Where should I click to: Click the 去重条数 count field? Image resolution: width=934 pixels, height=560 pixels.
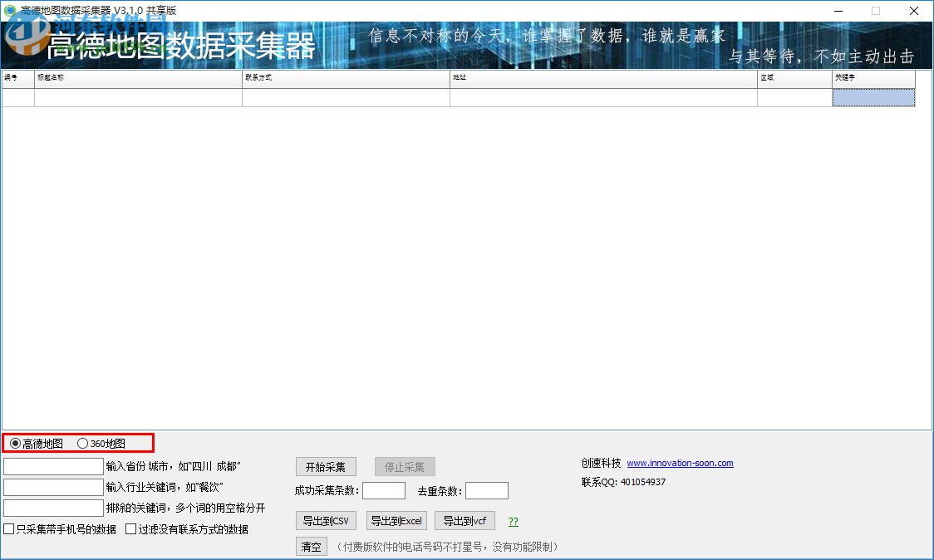[x=487, y=490]
